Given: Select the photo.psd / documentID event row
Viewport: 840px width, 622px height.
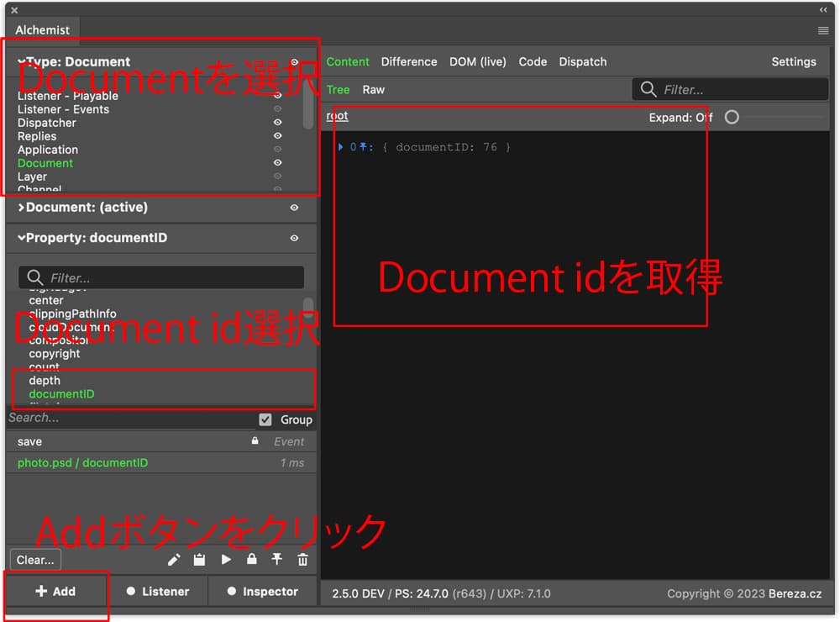Looking at the screenshot, I should click(x=84, y=462).
